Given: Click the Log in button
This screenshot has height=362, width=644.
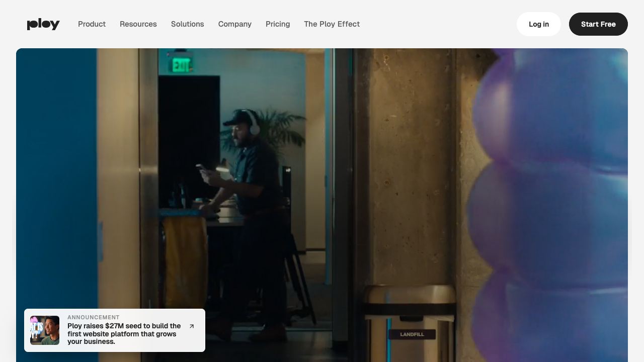Looking at the screenshot, I should click(539, 24).
